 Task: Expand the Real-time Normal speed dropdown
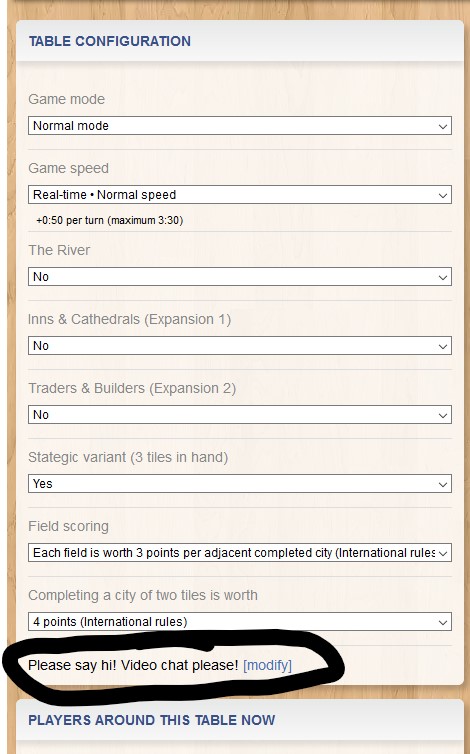click(x=240, y=195)
